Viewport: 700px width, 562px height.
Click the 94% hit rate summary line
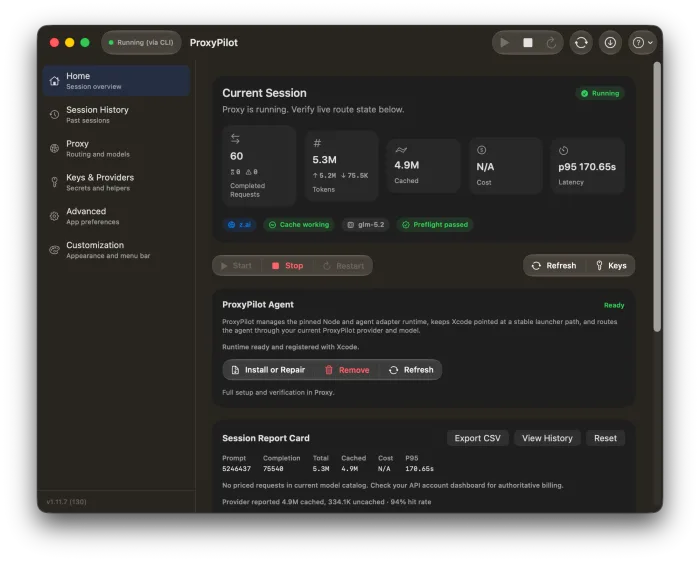click(x=327, y=502)
